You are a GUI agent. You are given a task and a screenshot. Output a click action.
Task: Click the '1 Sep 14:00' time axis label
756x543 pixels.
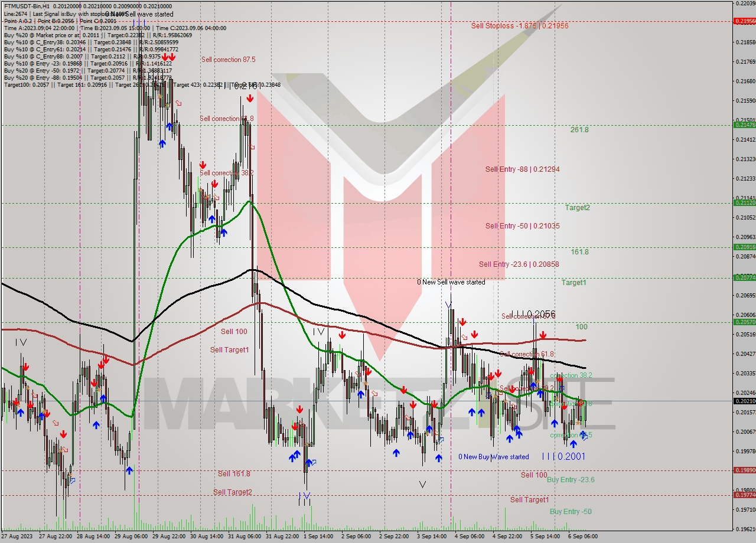click(319, 536)
